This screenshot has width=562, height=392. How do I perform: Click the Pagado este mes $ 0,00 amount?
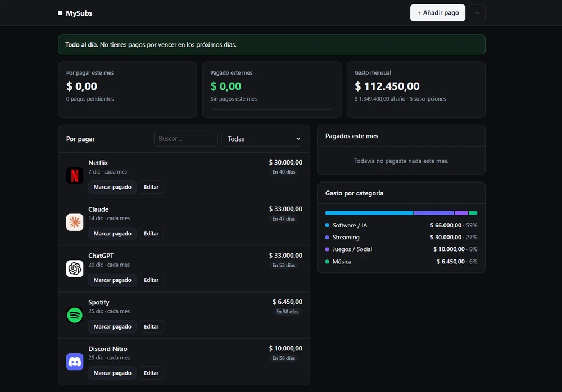click(226, 86)
